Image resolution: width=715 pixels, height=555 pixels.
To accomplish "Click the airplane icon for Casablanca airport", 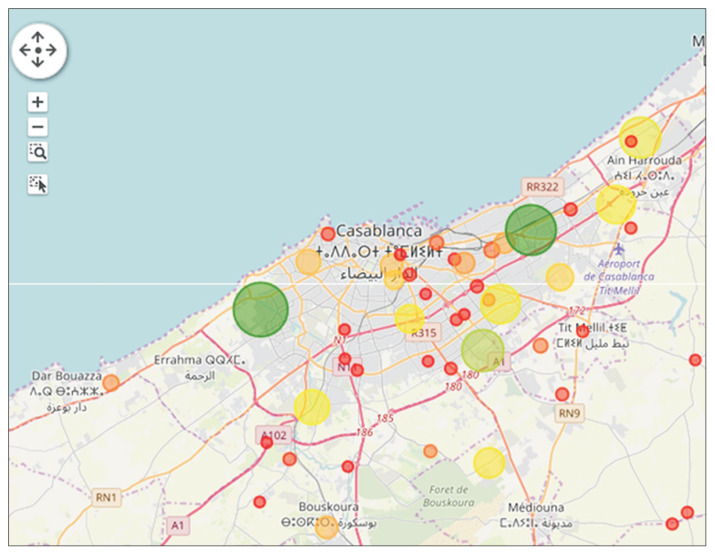I will click(621, 248).
